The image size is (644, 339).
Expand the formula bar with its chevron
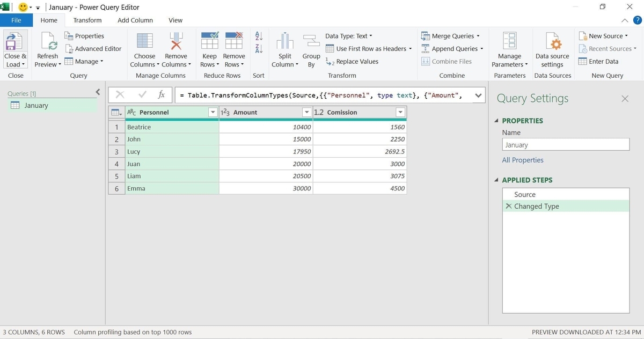(x=478, y=95)
